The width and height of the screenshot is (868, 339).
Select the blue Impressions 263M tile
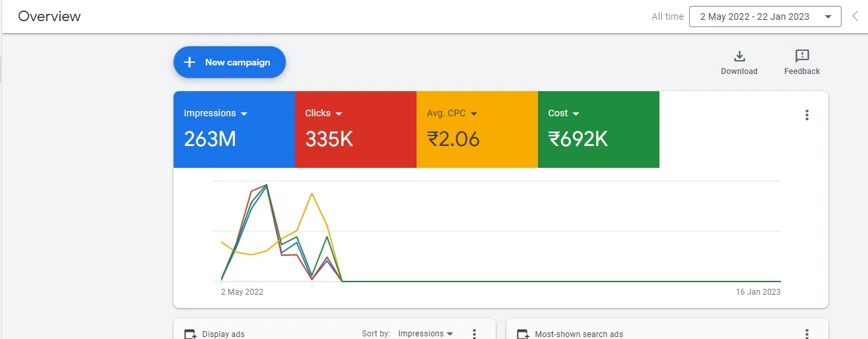234,130
